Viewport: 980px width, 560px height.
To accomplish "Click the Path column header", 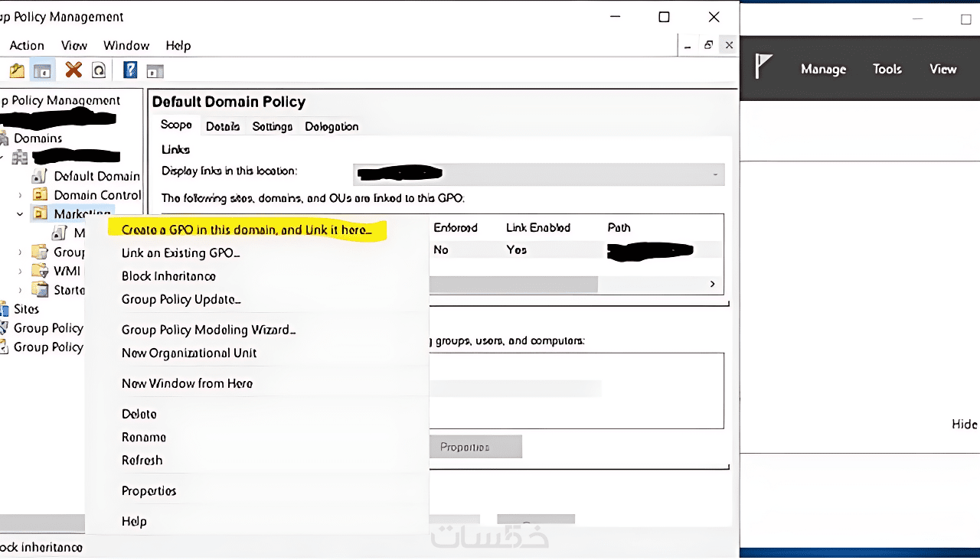I will coord(619,227).
